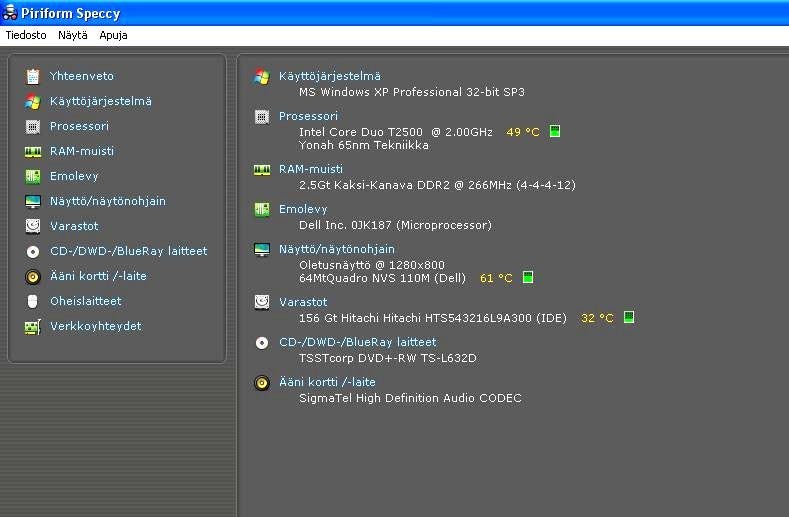The width and height of the screenshot is (789, 517).
Task: Open the Käyttöjärjestelmä heading link in summary
Action: [329, 76]
